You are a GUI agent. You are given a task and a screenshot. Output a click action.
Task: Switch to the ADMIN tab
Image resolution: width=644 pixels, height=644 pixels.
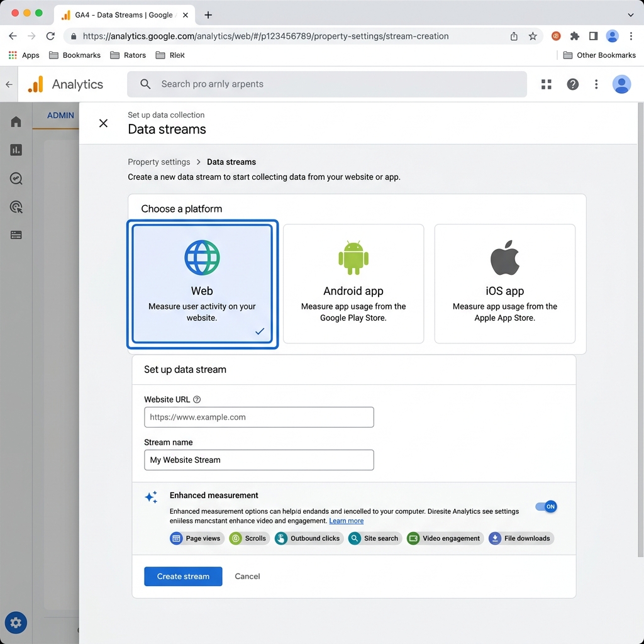tap(60, 116)
